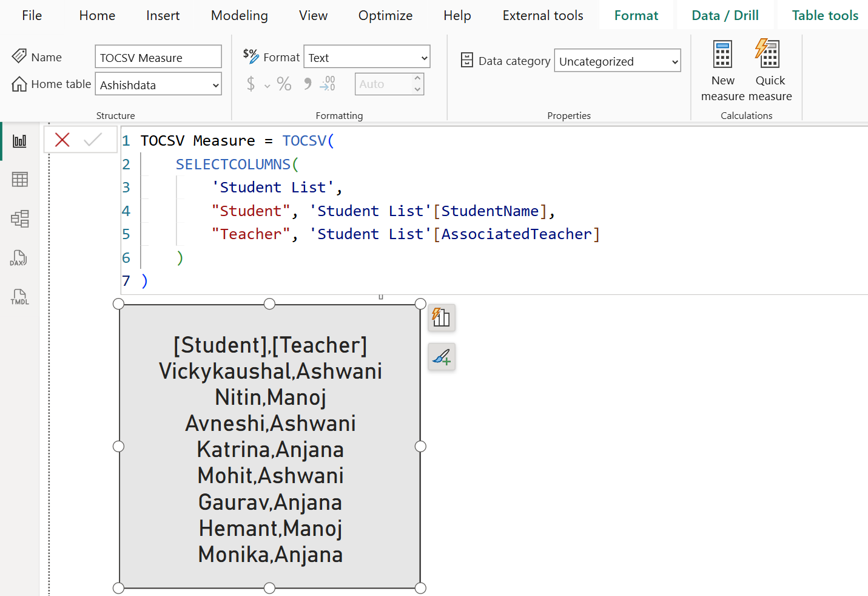Open the Format dropdown showing Text
The image size is (868, 596).
[x=366, y=56]
